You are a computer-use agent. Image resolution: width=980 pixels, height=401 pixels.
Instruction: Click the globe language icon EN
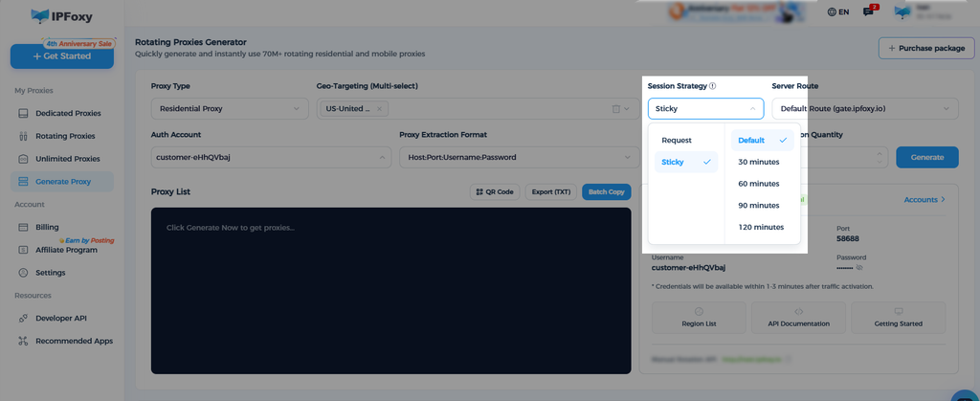pyautogui.click(x=837, y=11)
